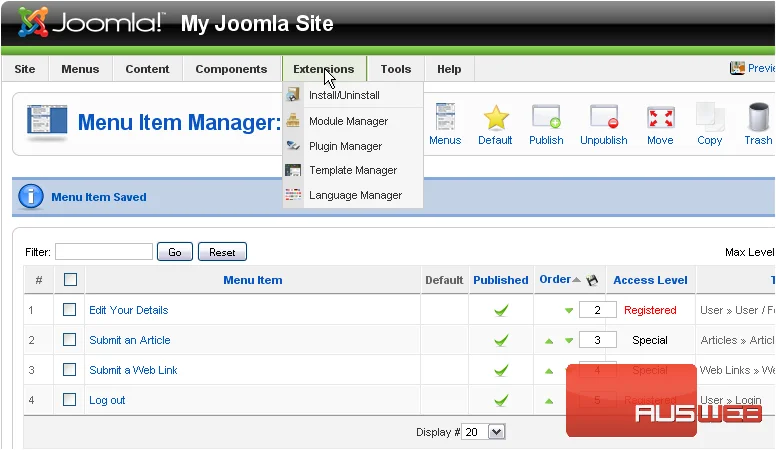This screenshot has height=450, width=776.
Task: Sort by Access Level column header
Action: pos(650,280)
